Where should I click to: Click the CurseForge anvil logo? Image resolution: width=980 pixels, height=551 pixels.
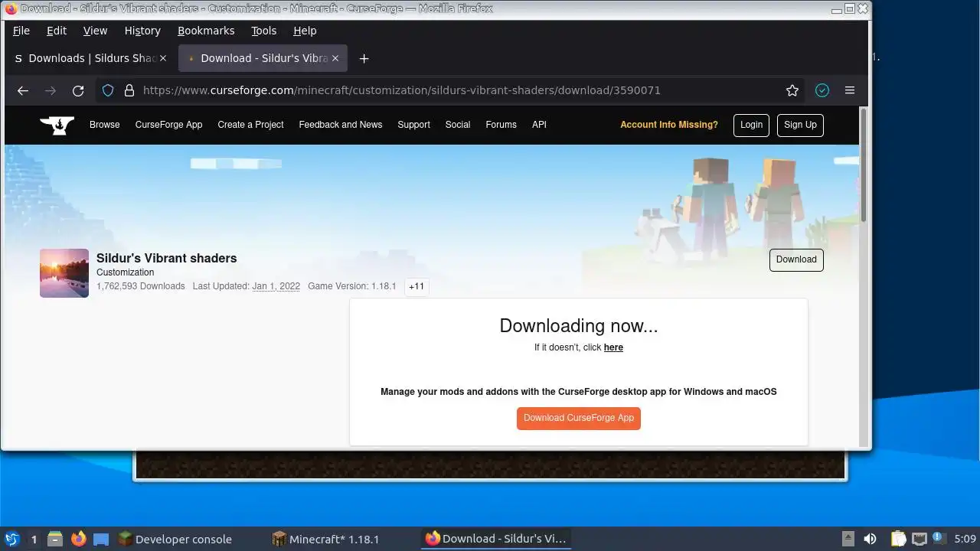pos(57,125)
